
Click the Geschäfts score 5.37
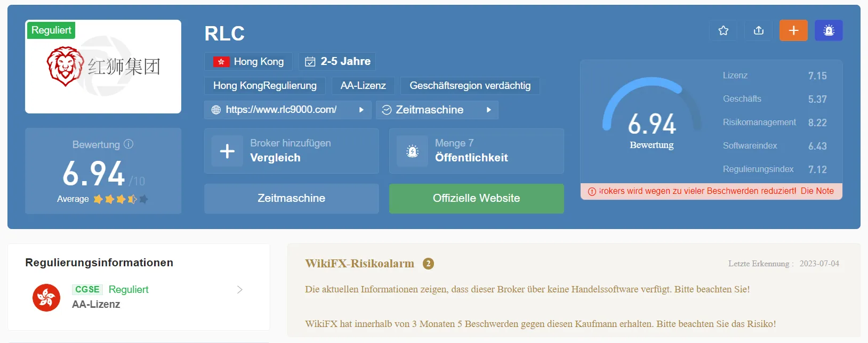pos(817,99)
